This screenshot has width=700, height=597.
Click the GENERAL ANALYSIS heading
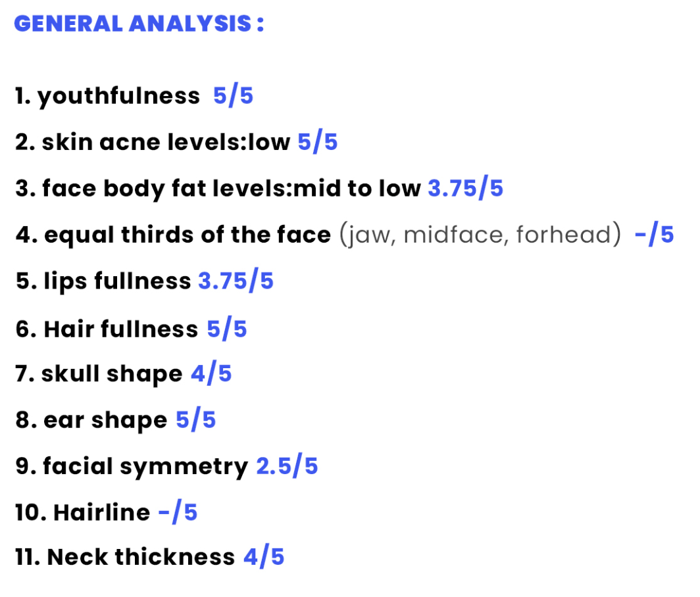point(139,24)
